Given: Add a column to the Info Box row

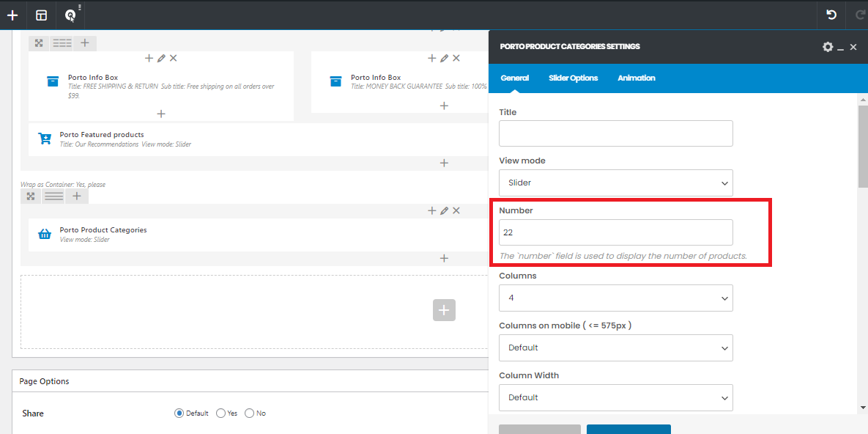Looking at the screenshot, I should 85,43.
